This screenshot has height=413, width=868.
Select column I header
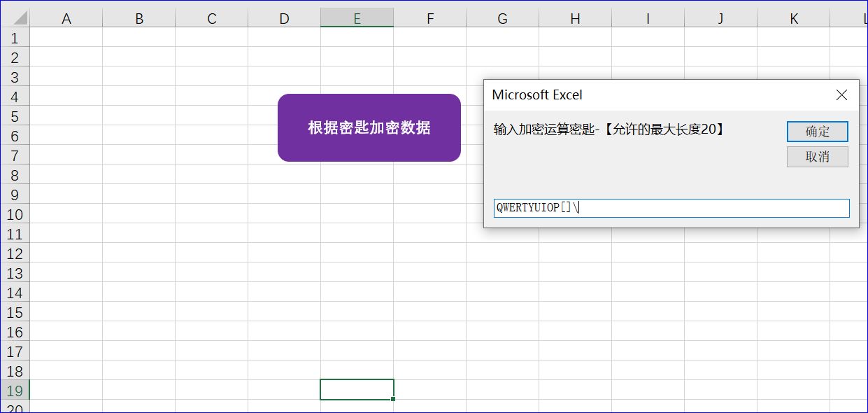[x=648, y=19]
